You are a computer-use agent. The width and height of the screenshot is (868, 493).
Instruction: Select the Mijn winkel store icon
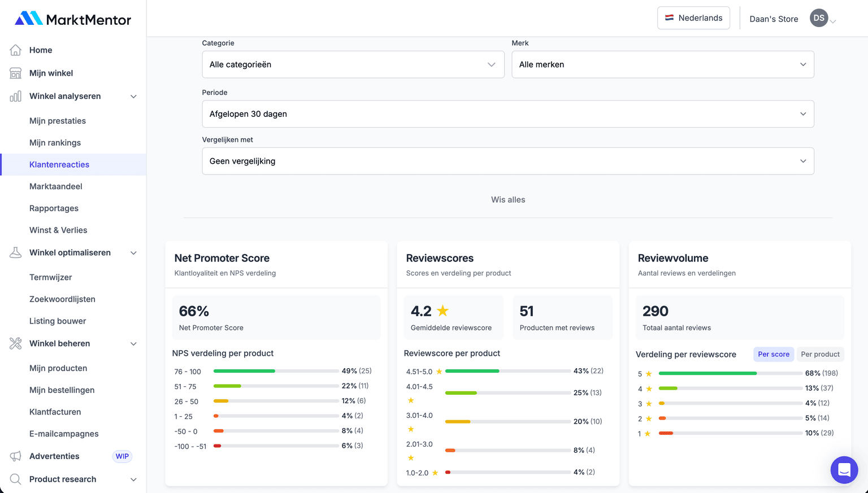pos(17,73)
